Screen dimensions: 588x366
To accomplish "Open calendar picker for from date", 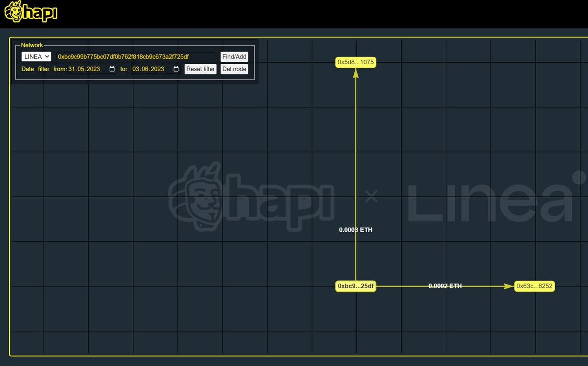I will [x=112, y=69].
